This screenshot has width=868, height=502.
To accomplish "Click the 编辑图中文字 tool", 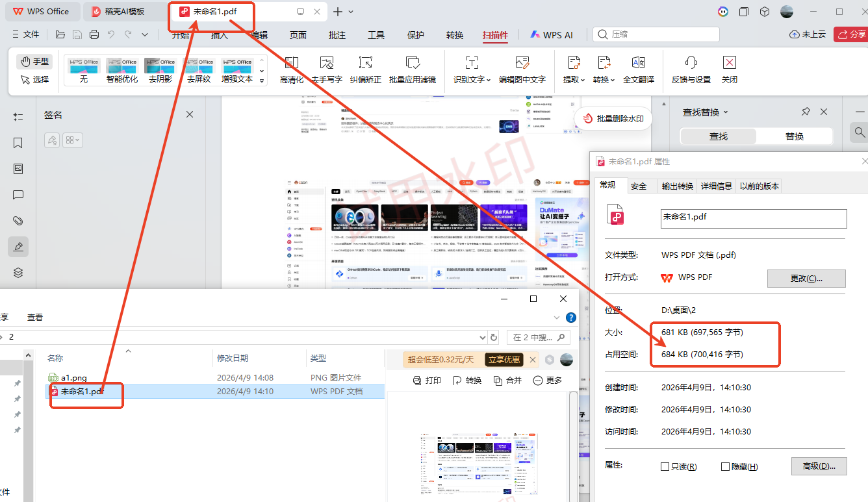I will (x=522, y=70).
